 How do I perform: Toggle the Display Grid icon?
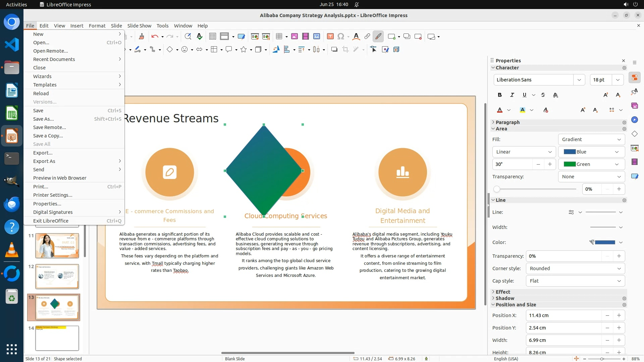212,36
